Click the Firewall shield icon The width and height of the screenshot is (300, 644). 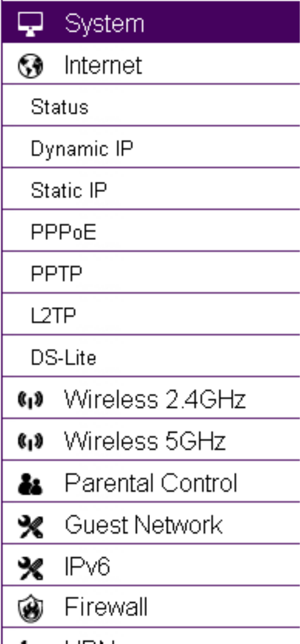30,609
